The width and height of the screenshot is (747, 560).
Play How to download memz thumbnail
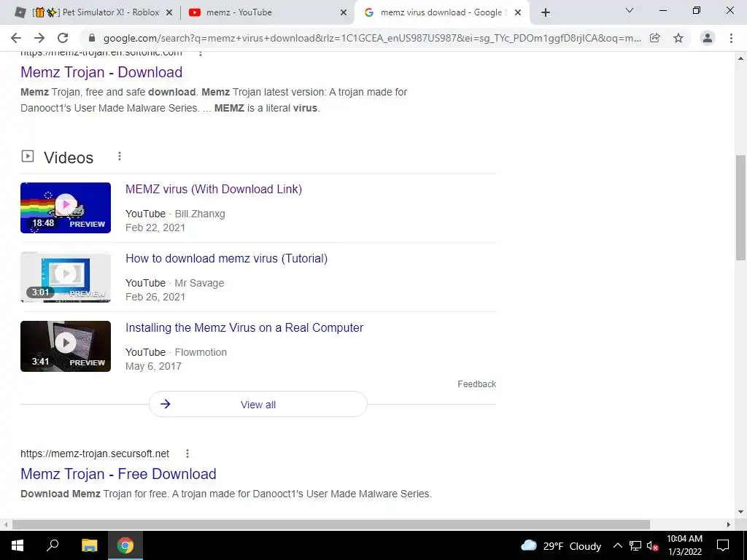click(x=66, y=277)
